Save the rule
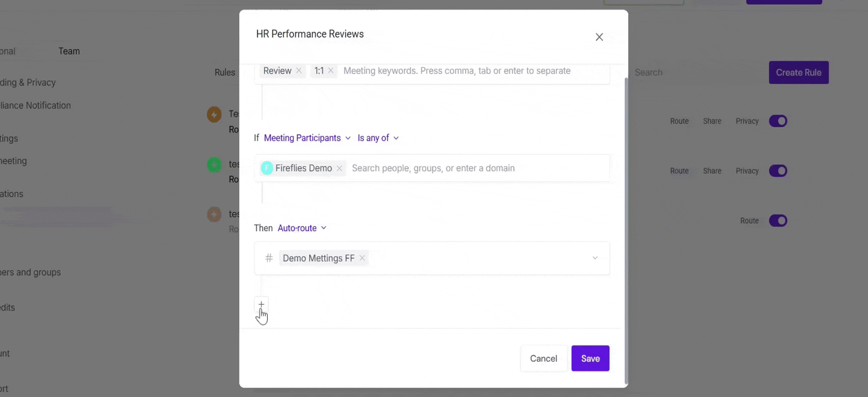The image size is (868, 397). click(x=590, y=358)
